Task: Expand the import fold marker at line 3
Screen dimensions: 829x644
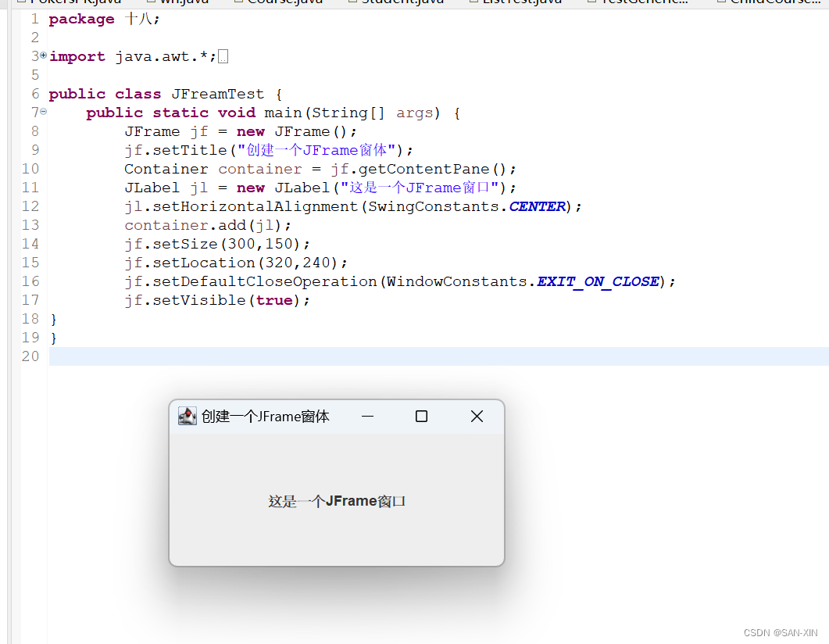Action: (43, 55)
